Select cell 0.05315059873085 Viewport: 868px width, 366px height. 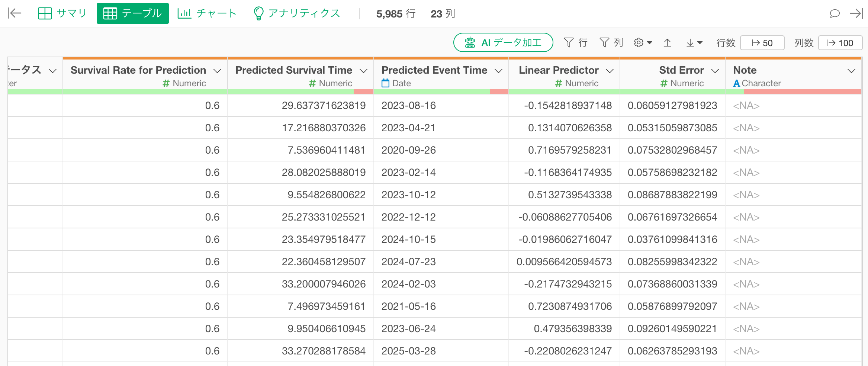(672, 128)
